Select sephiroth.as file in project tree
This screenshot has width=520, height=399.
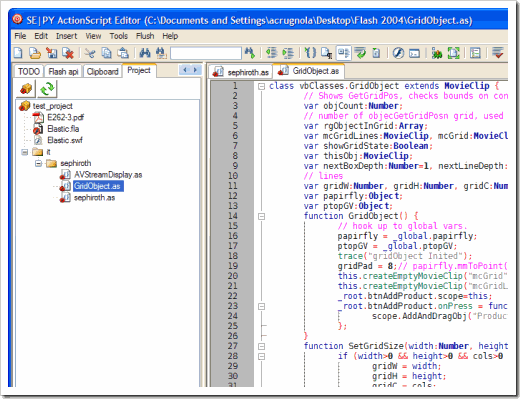[94, 198]
